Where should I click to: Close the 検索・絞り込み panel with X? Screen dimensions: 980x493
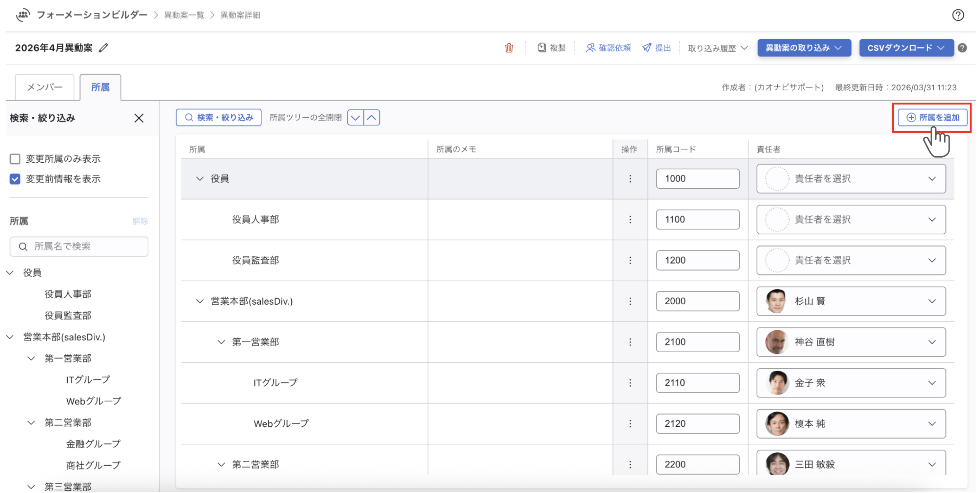(x=139, y=118)
